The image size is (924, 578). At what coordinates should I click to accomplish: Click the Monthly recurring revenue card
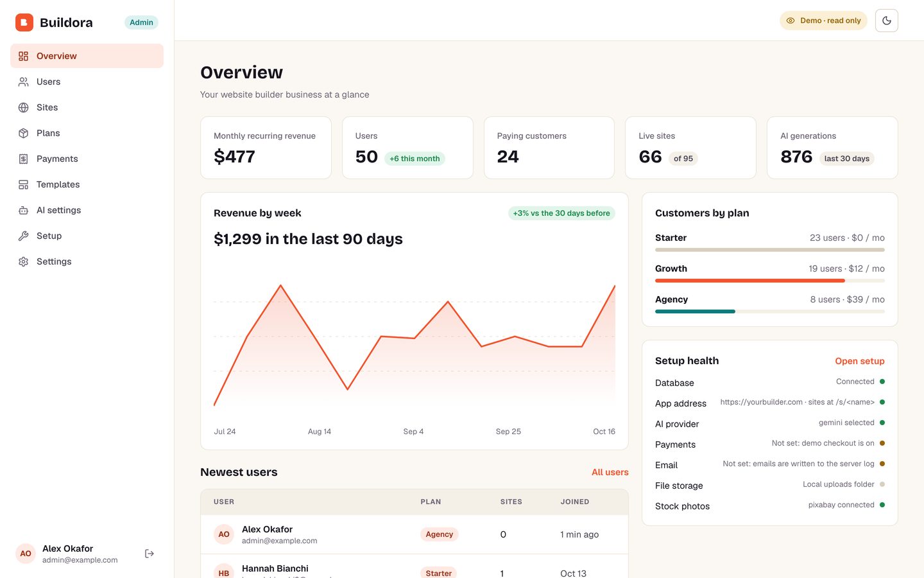tap(266, 148)
